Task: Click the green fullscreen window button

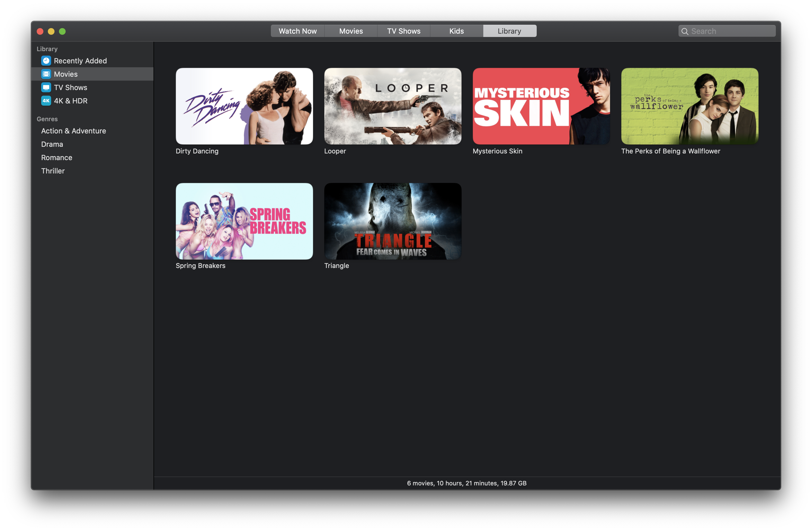Action: (62, 31)
